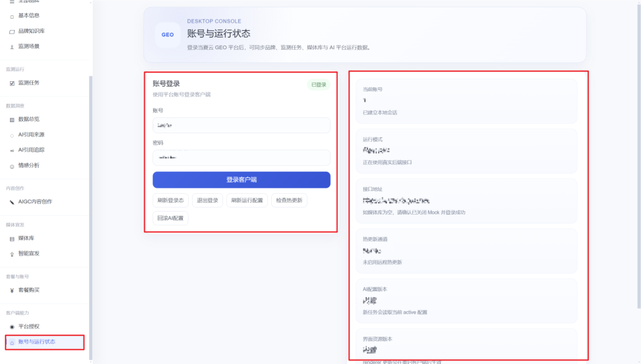The image size is (641, 364).
Task: Open 套餐购买 page
Action: point(28,290)
